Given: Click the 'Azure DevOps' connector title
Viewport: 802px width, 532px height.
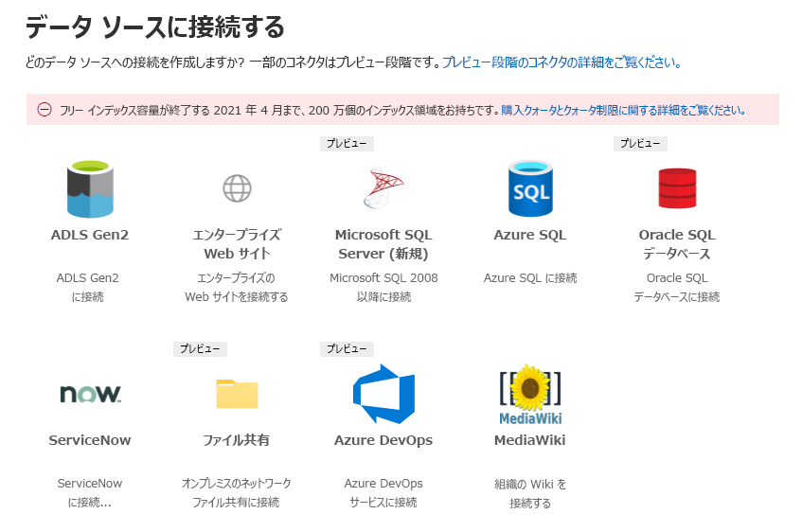Looking at the screenshot, I should (x=383, y=440).
